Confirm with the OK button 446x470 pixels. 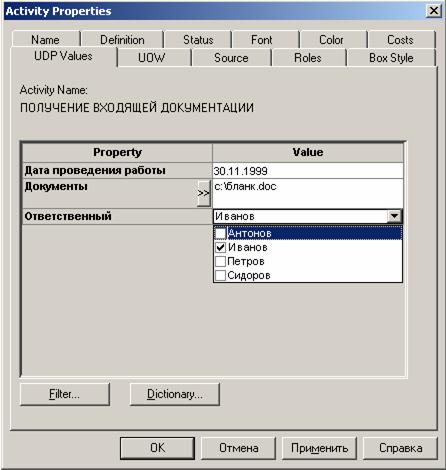click(157, 448)
